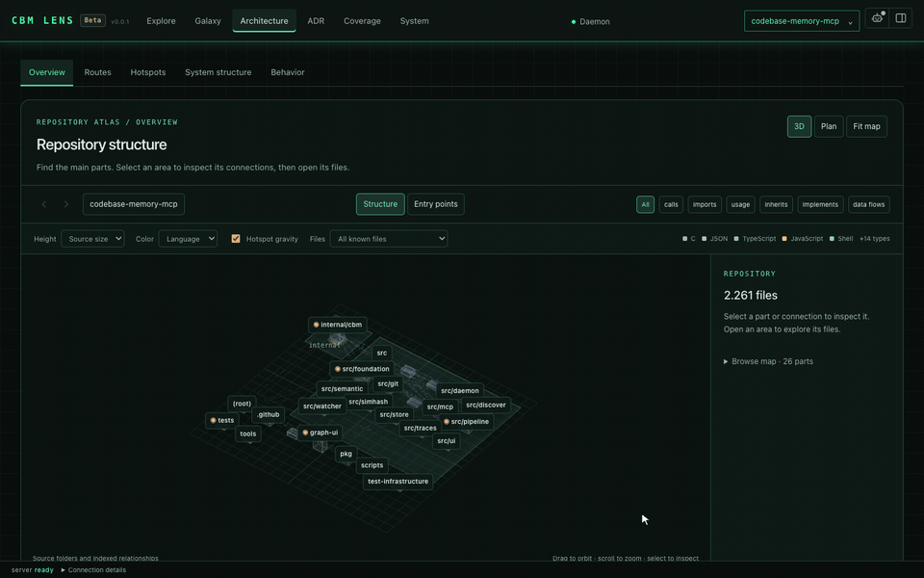
Task: Expand Connection details in status bar
Action: click(93, 570)
